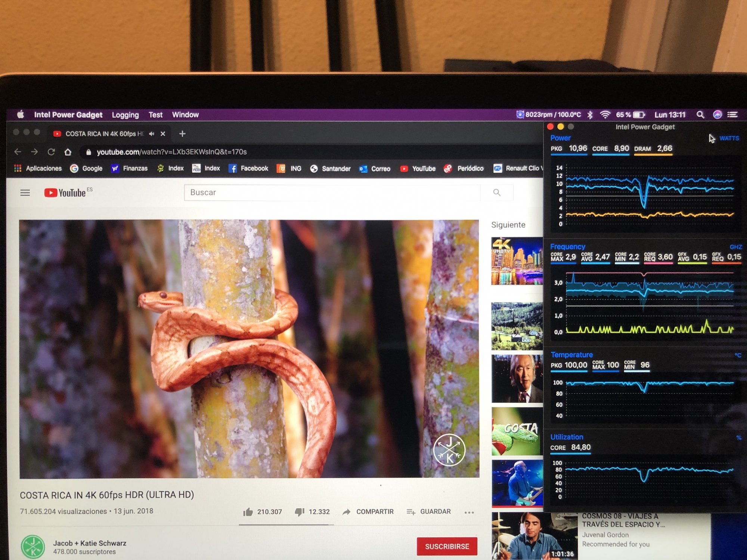Click the YouTube hamburger guide menu icon

click(25, 193)
